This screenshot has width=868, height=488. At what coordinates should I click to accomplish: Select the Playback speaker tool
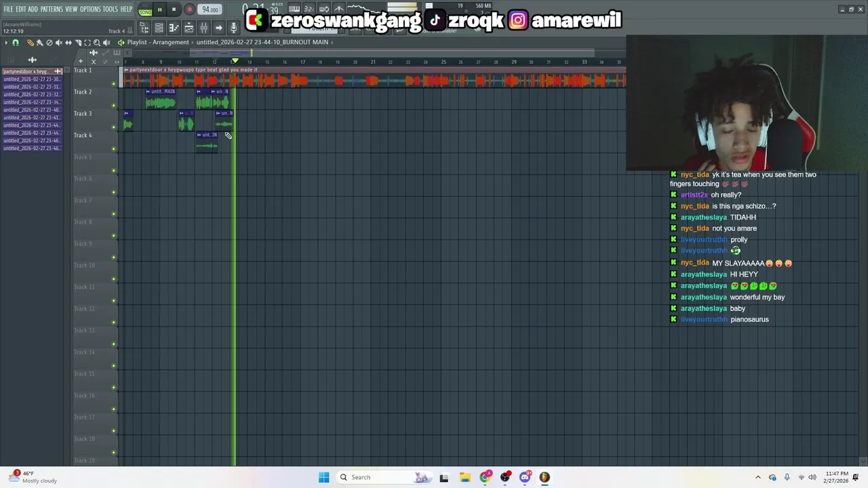[x=106, y=43]
